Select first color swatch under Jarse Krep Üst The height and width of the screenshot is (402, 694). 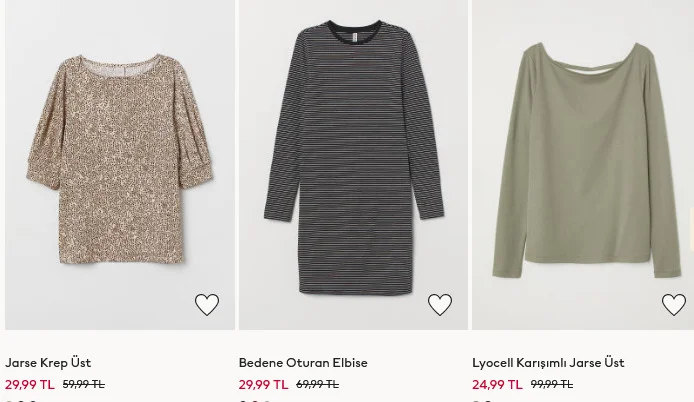(9, 401)
